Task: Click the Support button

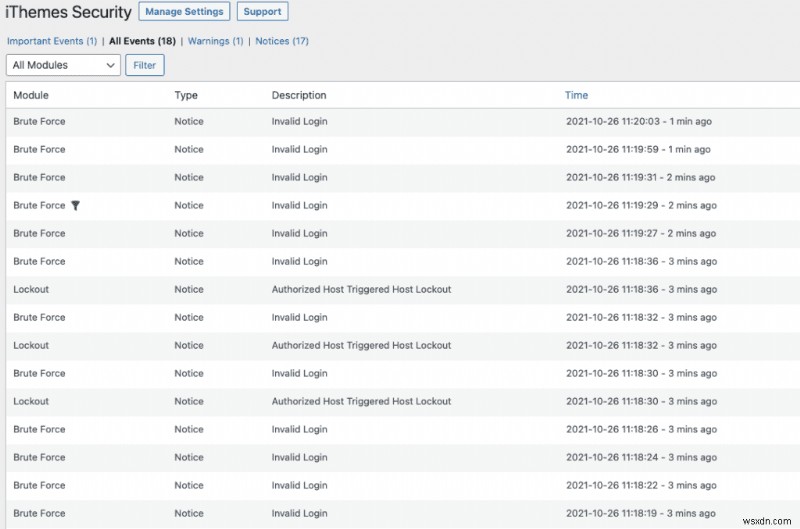Action: [263, 12]
